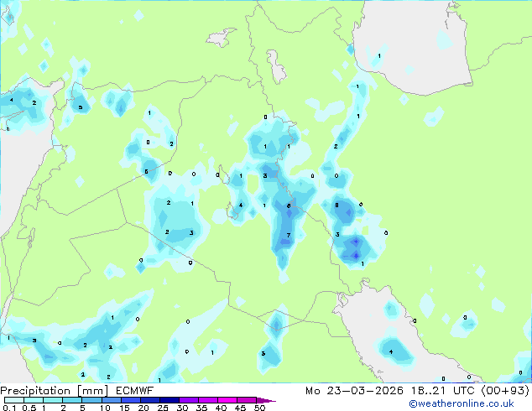Select the 5–10 mm legend swatch
This screenshot has height=411, width=532.
click(92, 400)
